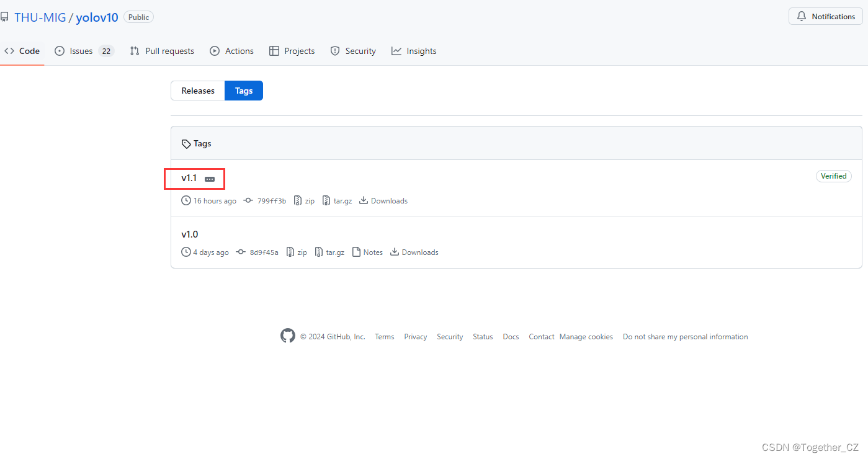Click Do not share my personal information
The height and width of the screenshot is (459, 868).
pos(686,337)
